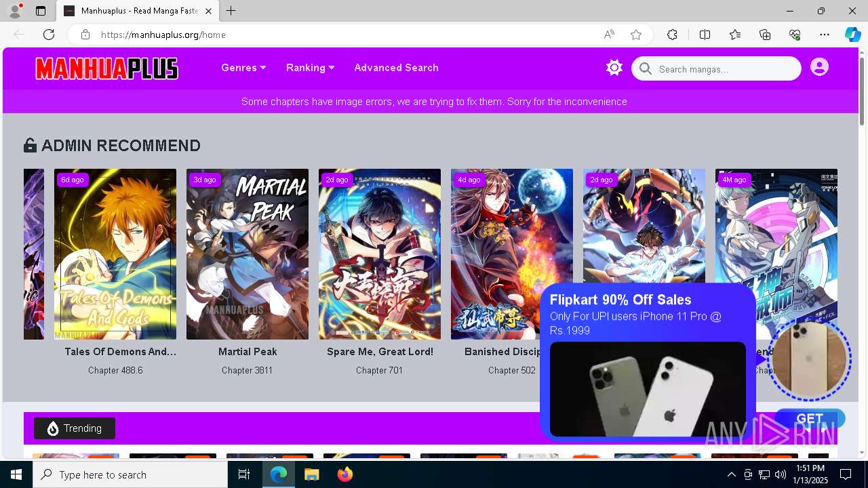This screenshot has width=868, height=488.
Task: Open the Favorites list
Action: coord(735,35)
